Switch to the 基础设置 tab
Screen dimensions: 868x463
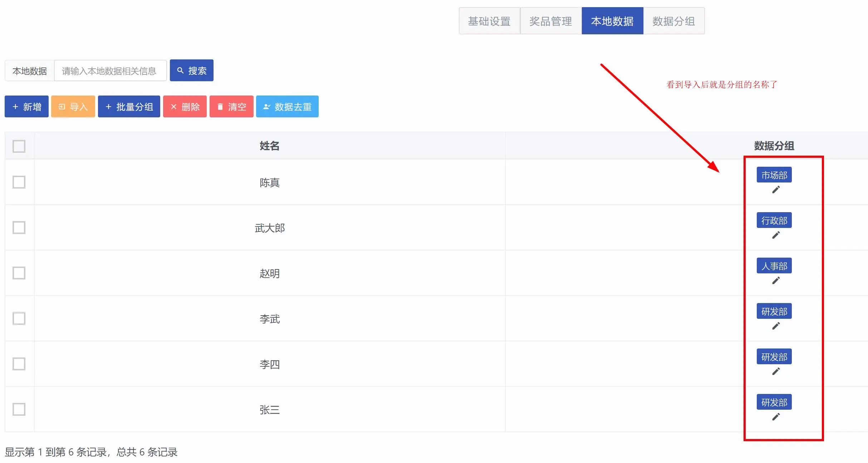(489, 21)
